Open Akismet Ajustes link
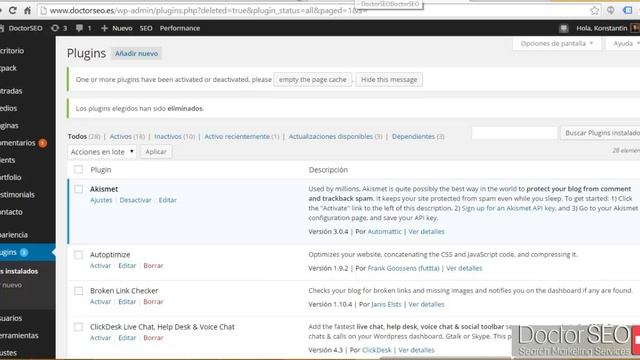Image resolution: width=640 pixels, height=360 pixels. [x=101, y=200]
